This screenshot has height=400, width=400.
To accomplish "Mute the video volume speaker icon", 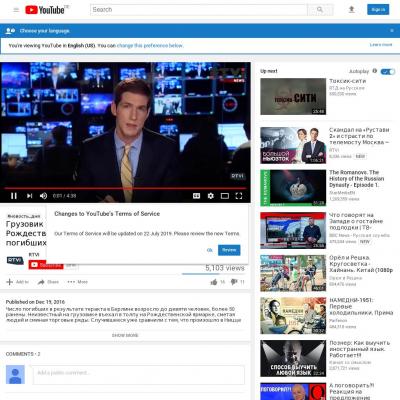I will [x=43, y=196].
